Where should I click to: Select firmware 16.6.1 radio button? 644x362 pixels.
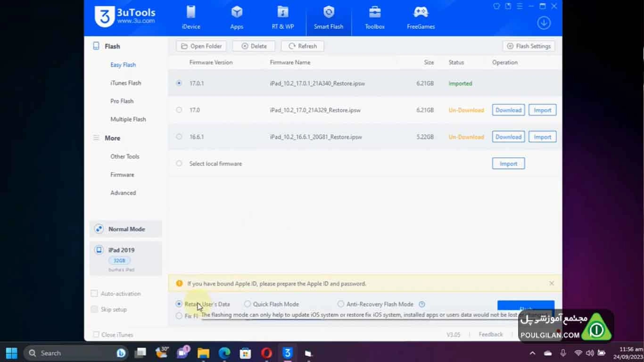coord(179,137)
